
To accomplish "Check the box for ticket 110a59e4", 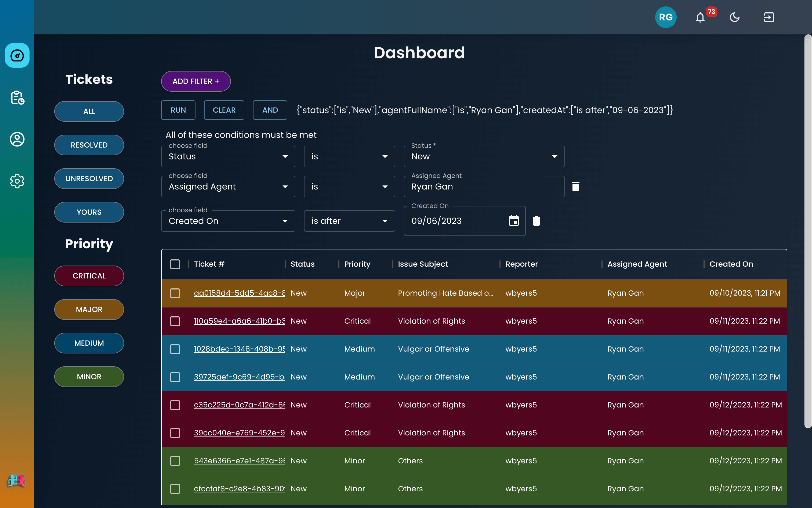I will tap(175, 321).
